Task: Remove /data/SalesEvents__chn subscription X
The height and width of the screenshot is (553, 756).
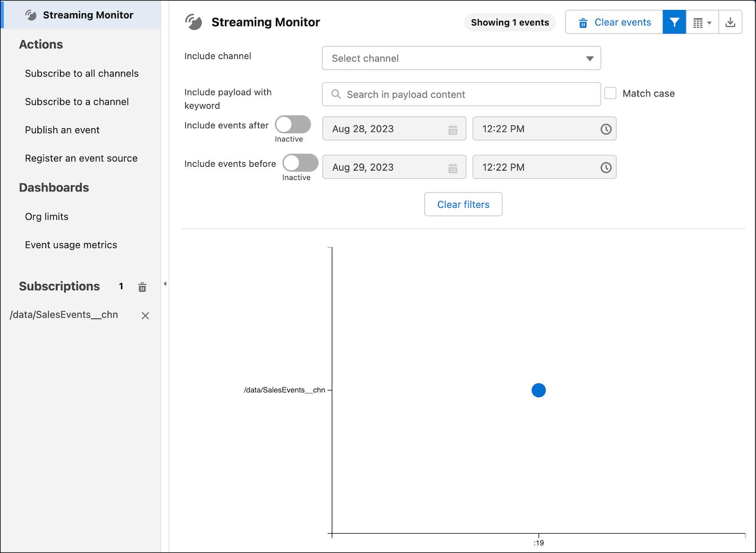Action: click(x=146, y=316)
